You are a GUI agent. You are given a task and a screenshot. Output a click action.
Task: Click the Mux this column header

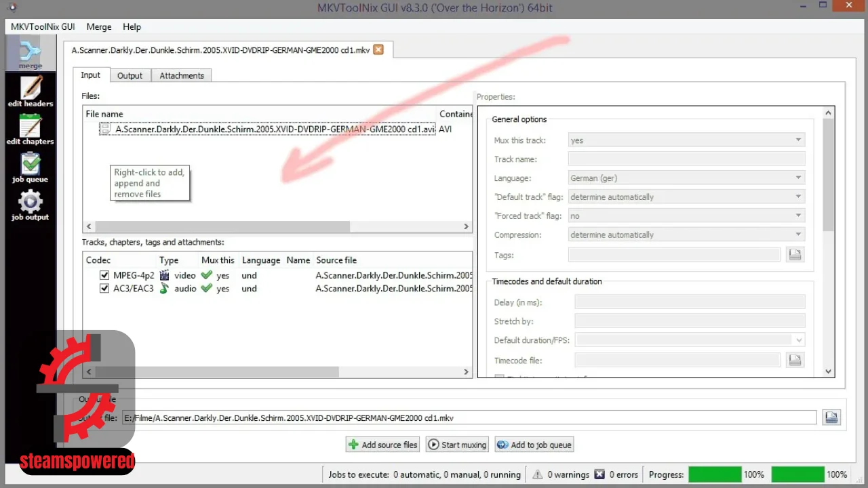tap(218, 260)
